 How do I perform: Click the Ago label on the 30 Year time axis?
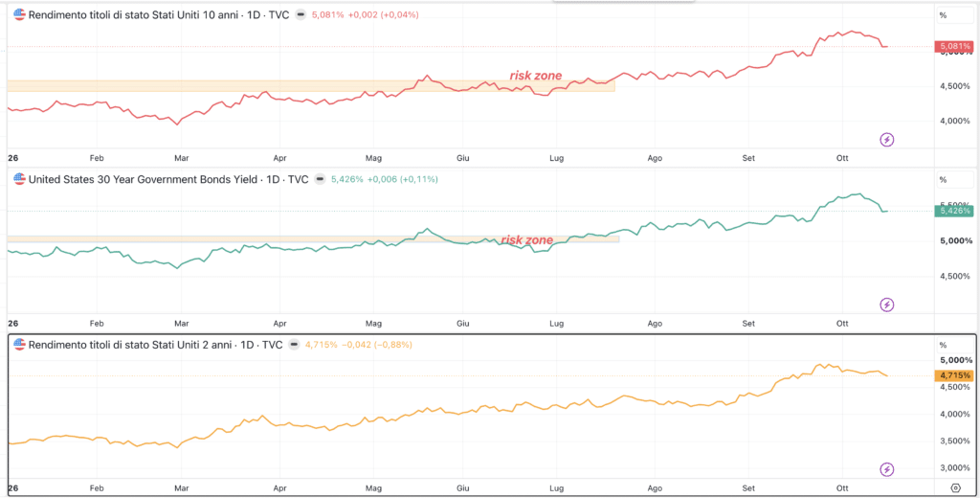655,324
